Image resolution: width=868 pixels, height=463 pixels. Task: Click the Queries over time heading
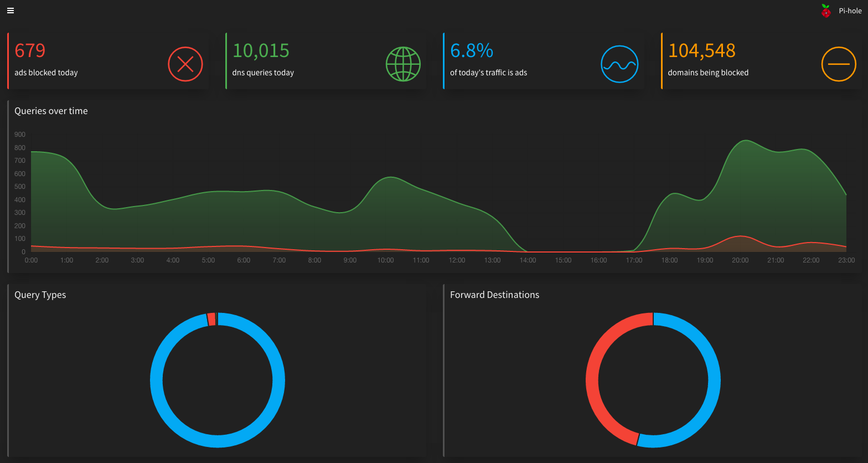point(51,111)
